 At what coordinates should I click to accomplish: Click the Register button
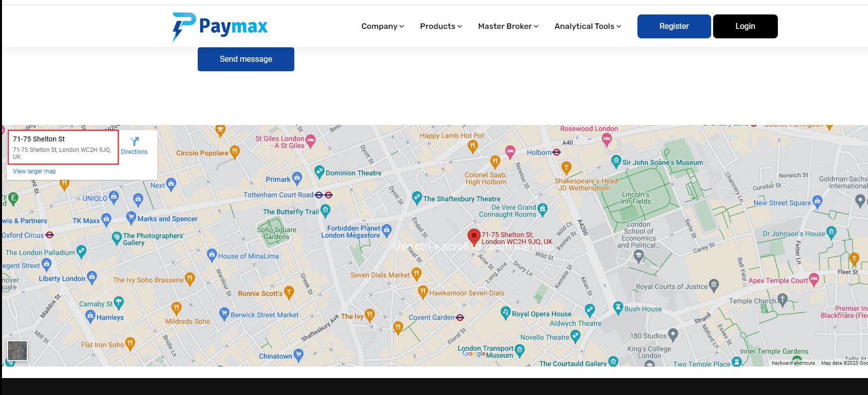[674, 26]
